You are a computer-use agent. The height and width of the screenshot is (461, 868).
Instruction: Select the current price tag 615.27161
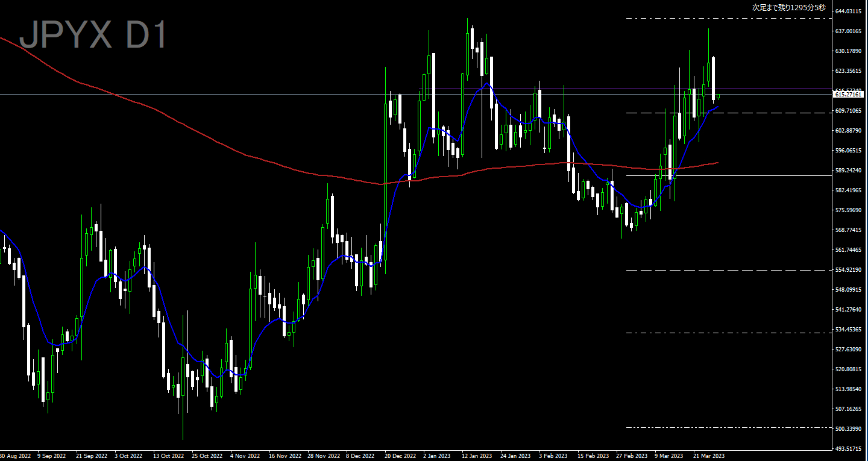pos(849,94)
